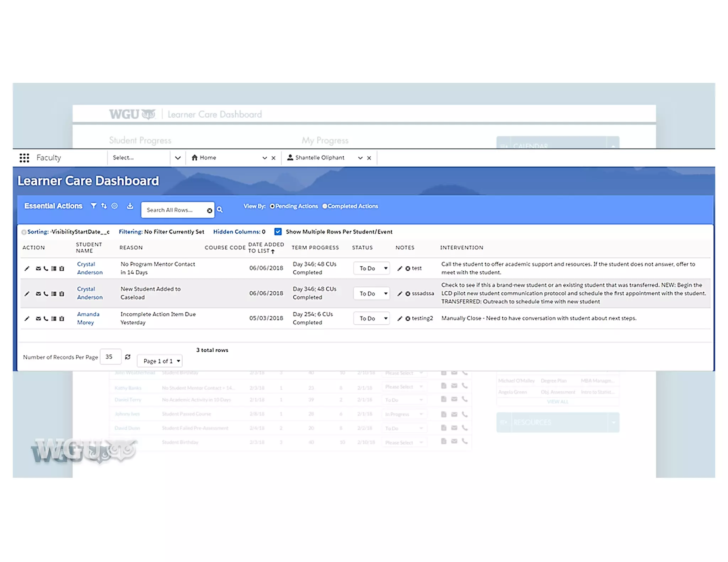Image resolution: width=728 pixels, height=562 pixels.
Task: Expand the Select... dropdown in navigation bar
Action: [x=178, y=158]
